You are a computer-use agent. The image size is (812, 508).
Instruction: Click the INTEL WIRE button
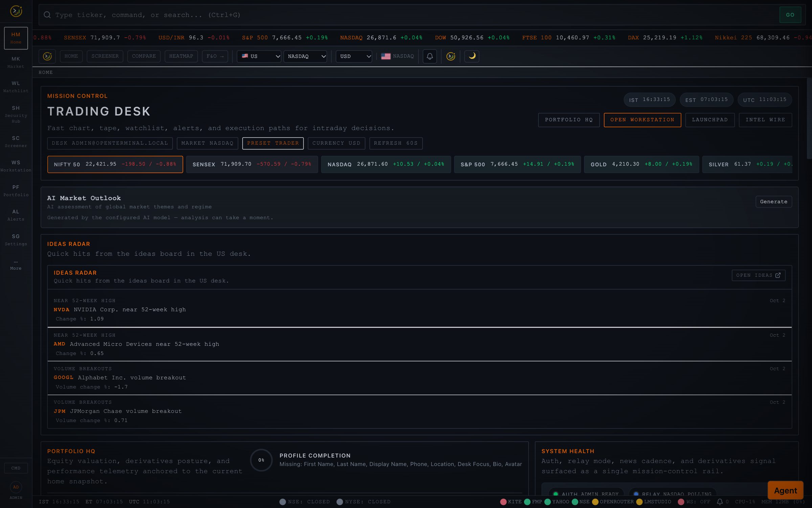765,120
